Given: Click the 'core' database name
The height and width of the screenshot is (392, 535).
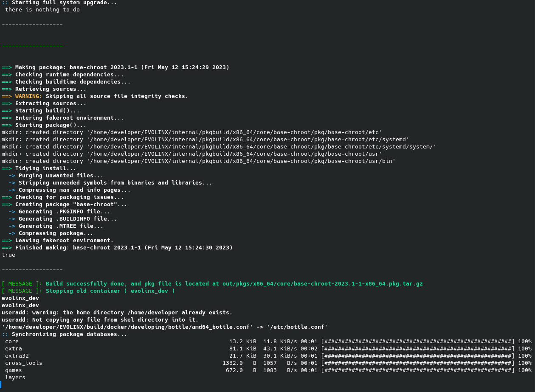Looking at the screenshot, I should (12, 341).
